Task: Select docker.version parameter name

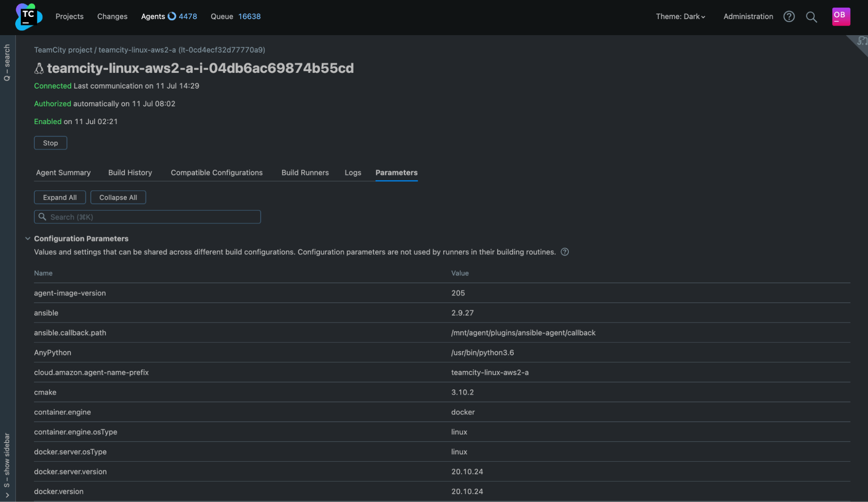Action: point(59,492)
